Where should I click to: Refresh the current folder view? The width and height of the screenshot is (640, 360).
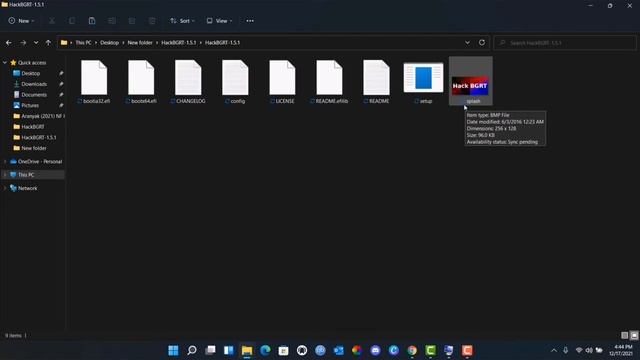(x=482, y=42)
